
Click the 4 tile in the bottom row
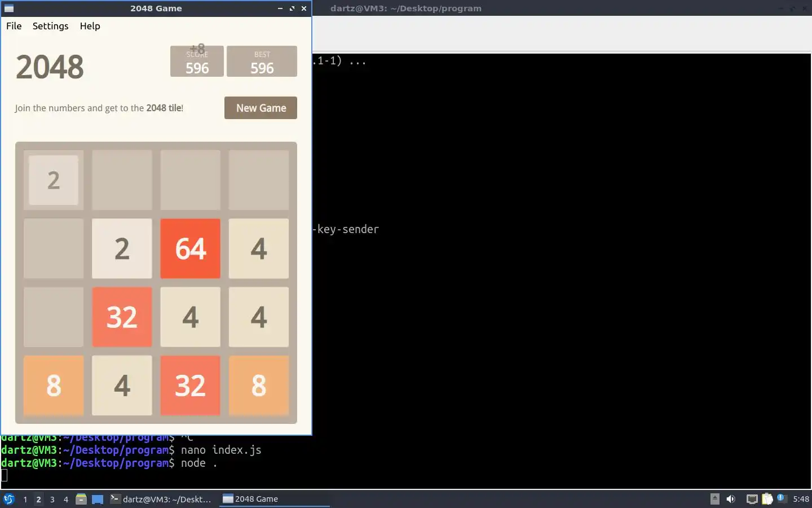point(122,386)
